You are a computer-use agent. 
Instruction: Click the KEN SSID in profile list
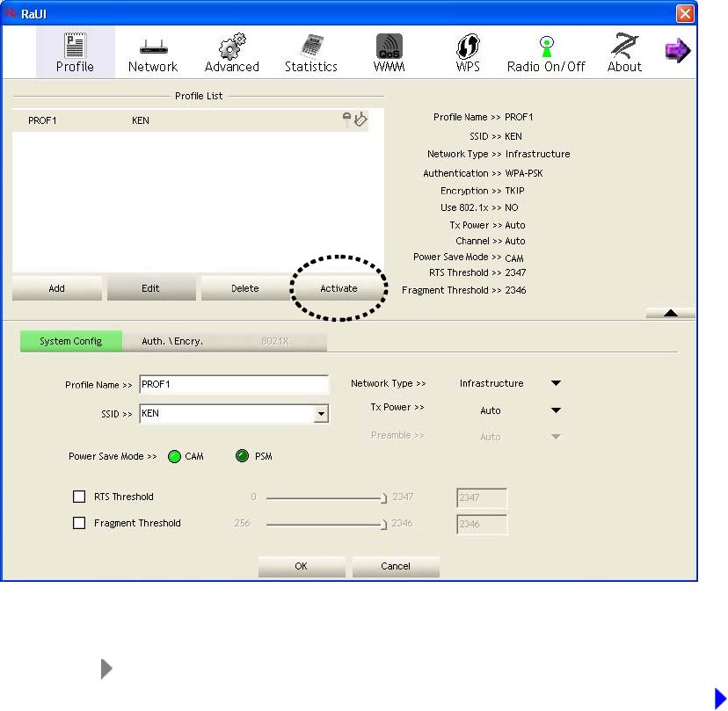point(141,120)
